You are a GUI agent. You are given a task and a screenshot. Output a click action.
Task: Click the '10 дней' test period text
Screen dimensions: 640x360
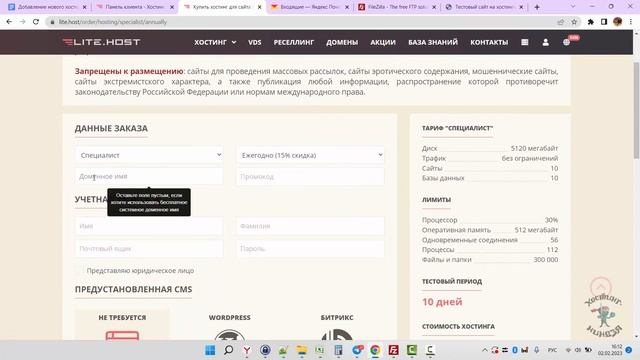pyautogui.click(x=442, y=302)
